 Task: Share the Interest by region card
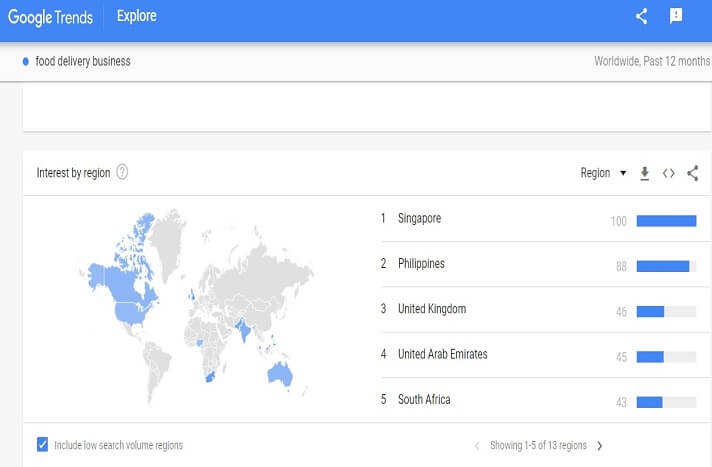(x=693, y=173)
